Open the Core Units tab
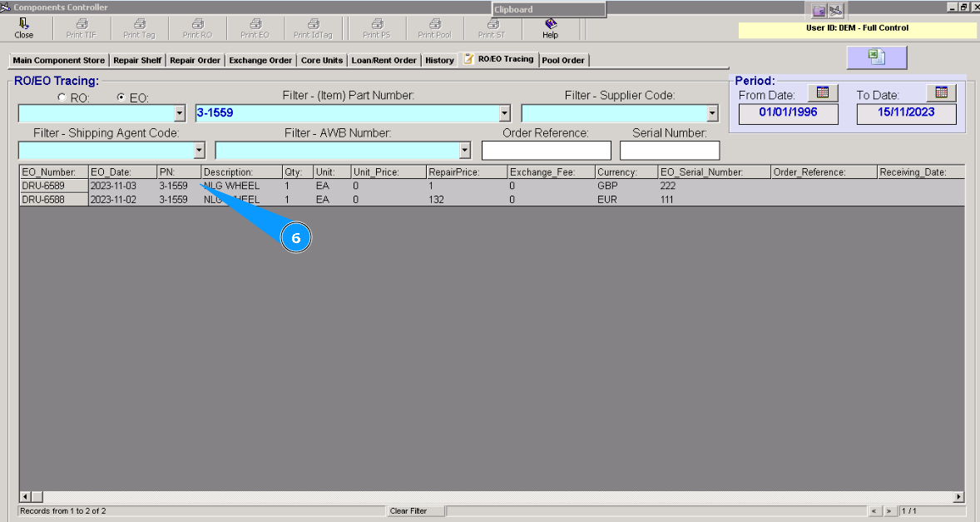 tap(322, 61)
